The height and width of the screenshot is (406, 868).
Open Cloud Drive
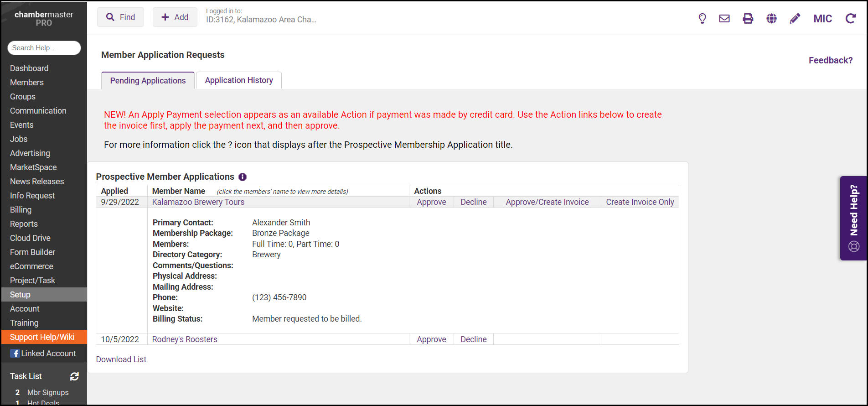[30, 238]
